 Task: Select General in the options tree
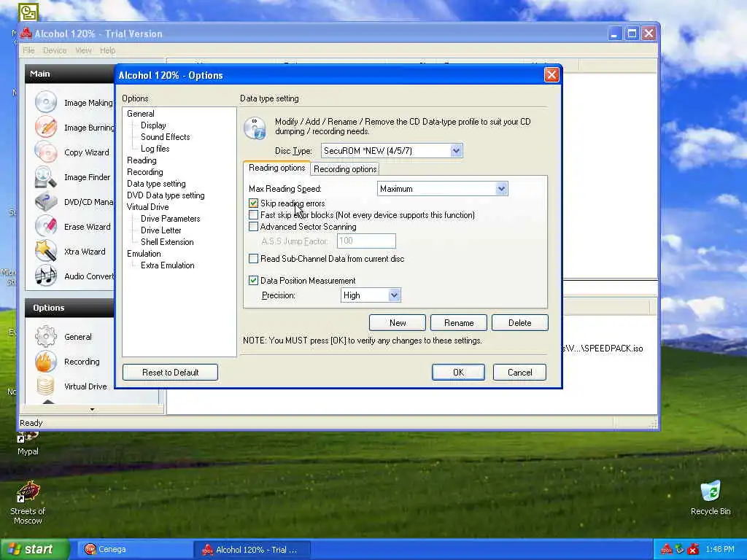tap(141, 114)
